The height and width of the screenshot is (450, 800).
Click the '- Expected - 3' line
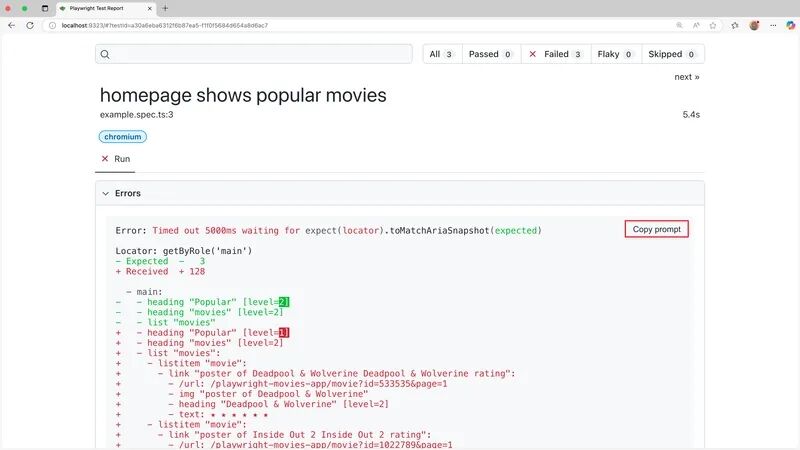tap(160, 261)
